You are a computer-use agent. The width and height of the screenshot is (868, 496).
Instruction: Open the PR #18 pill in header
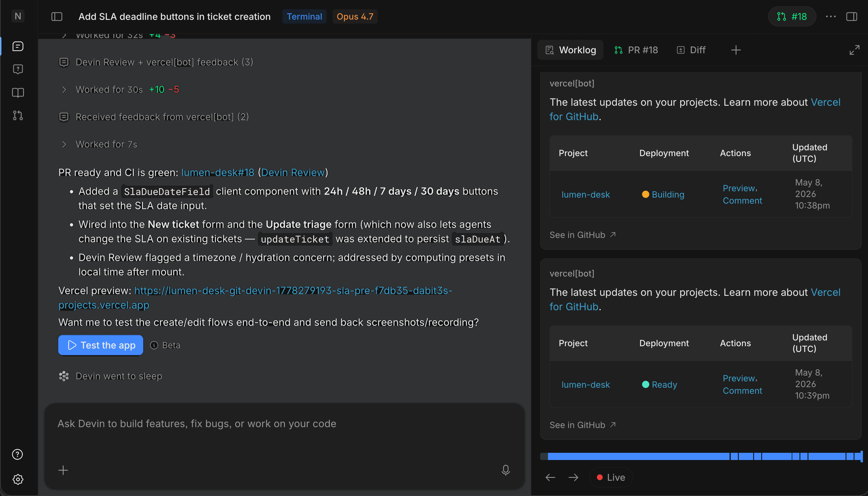(792, 16)
